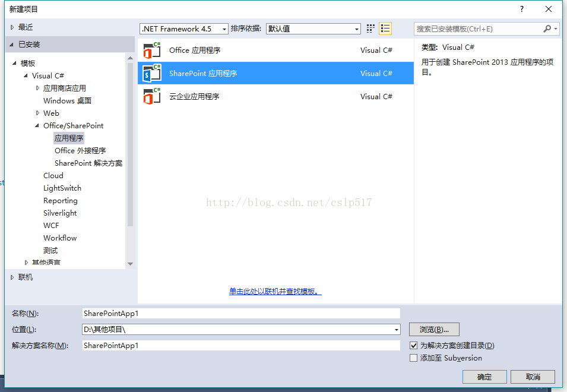Enable 添加至 Subversion checkbox
567x392 pixels.
click(414, 358)
